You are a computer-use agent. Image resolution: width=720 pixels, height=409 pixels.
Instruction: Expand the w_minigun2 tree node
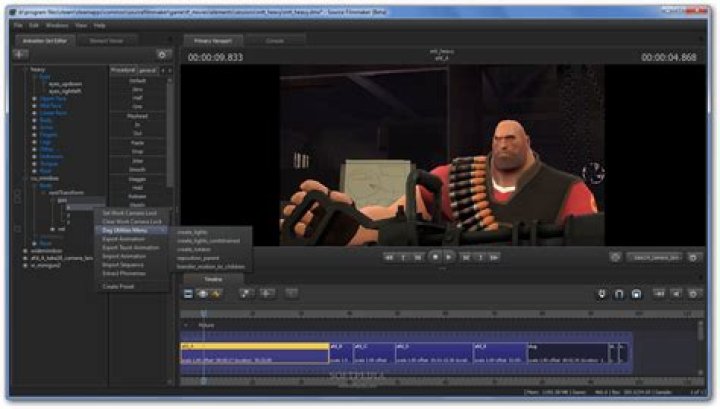click(x=25, y=265)
